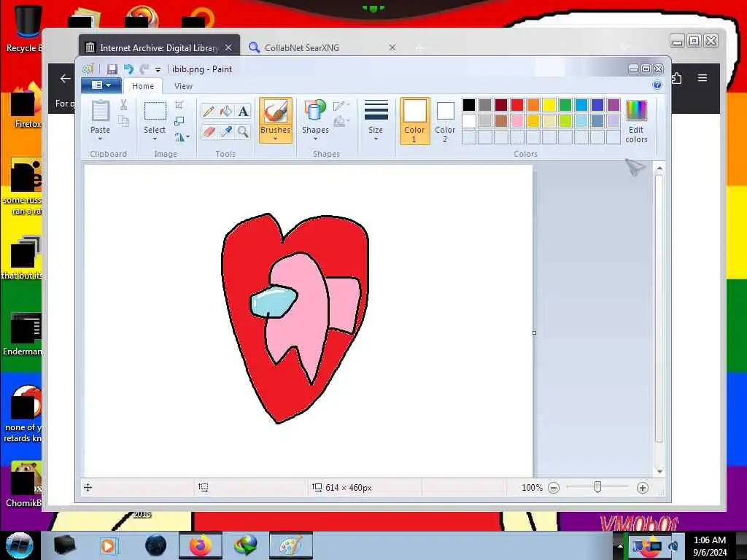Open the Shape fill dropdown
This screenshot has height=560, width=747.
point(341,122)
